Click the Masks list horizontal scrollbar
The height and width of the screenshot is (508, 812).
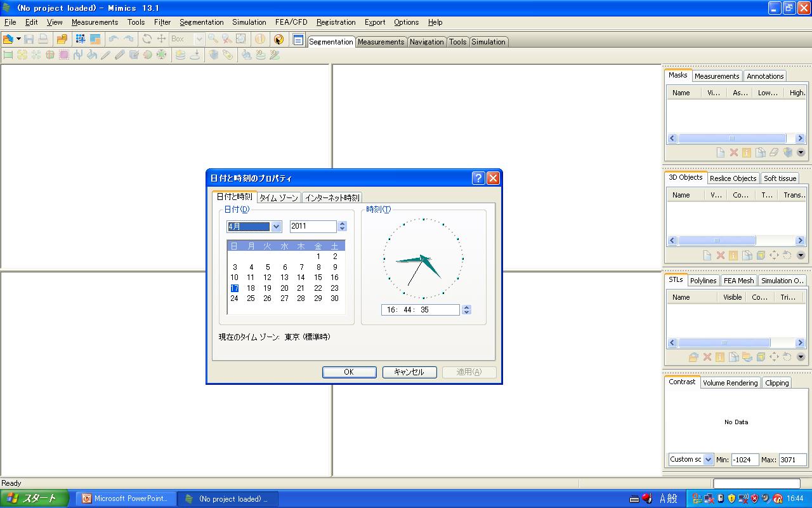click(736, 138)
